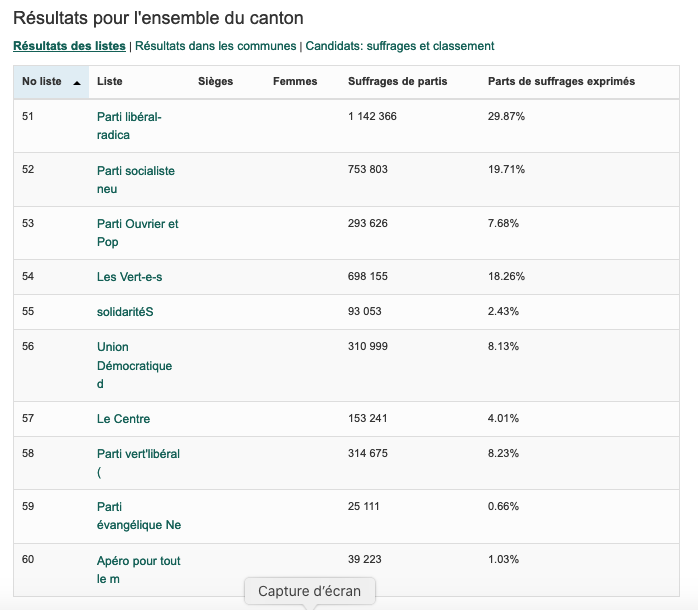
Task: Select the 0.66% share cell
Action: click(503, 506)
